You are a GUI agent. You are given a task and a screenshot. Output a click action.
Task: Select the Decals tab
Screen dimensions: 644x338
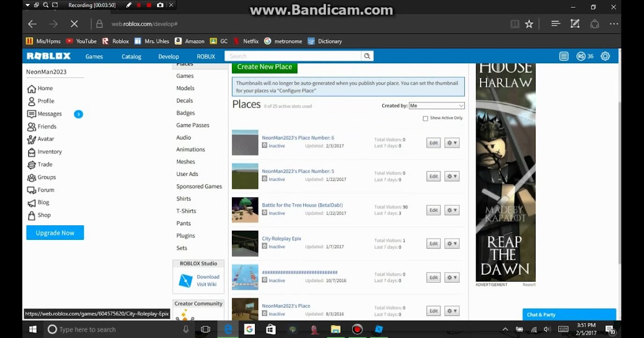click(185, 100)
